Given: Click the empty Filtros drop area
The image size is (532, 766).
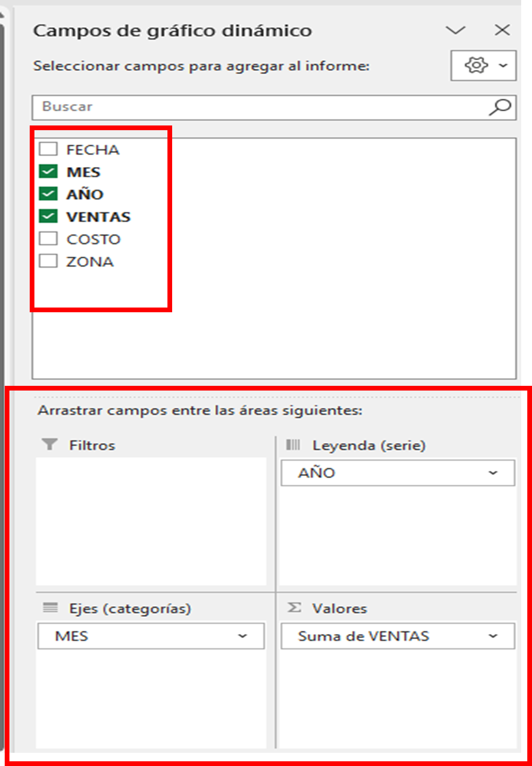Looking at the screenshot, I should [151, 521].
